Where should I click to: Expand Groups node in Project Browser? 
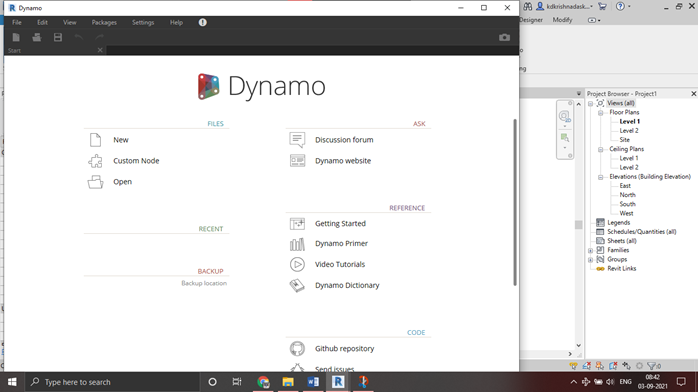[x=591, y=260]
